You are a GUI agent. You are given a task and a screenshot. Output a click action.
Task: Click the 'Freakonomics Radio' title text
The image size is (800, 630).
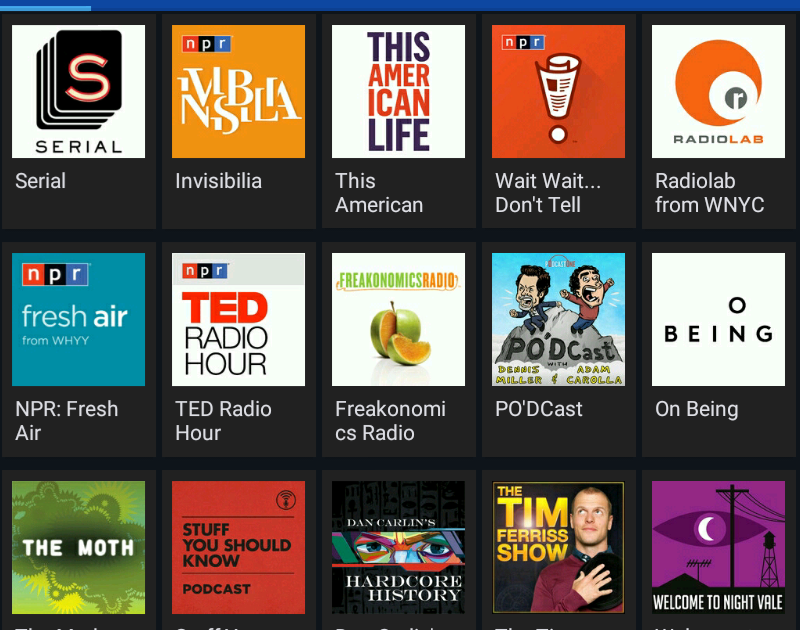pyautogui.click(x=390, y=421)
